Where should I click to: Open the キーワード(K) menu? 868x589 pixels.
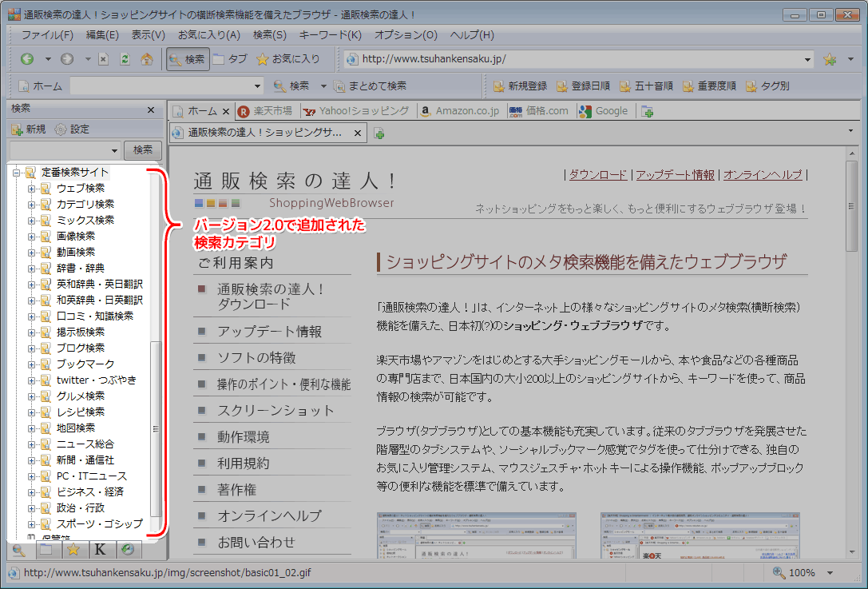pos(330,35)
